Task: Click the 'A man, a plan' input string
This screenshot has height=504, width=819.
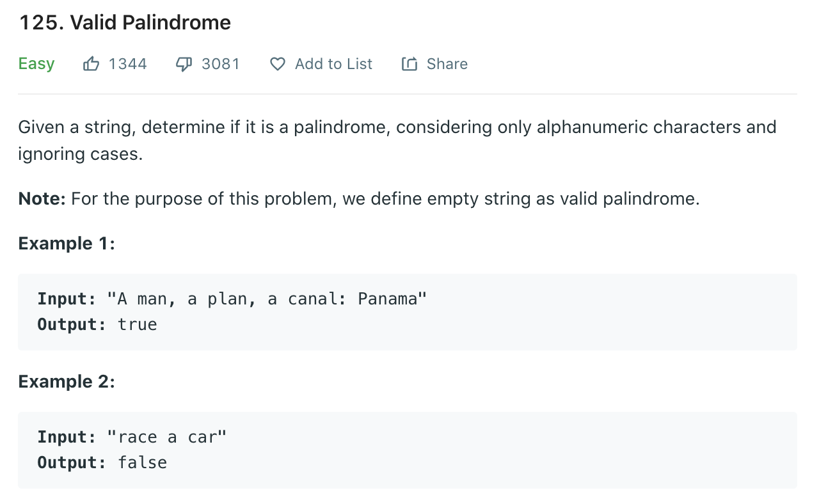Action: click(x=267, y=299)
